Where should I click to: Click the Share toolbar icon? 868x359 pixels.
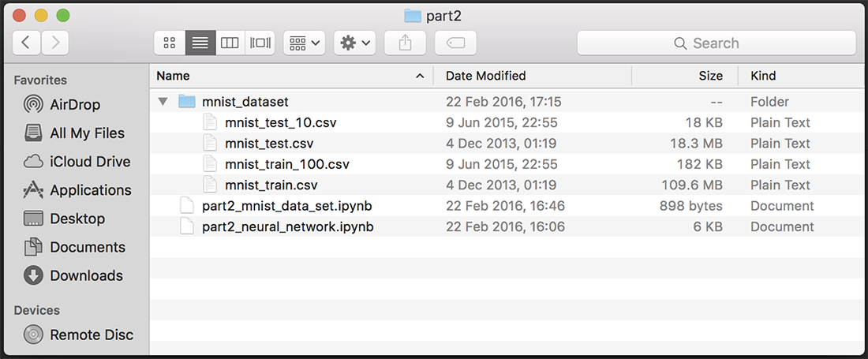point(405,43)
